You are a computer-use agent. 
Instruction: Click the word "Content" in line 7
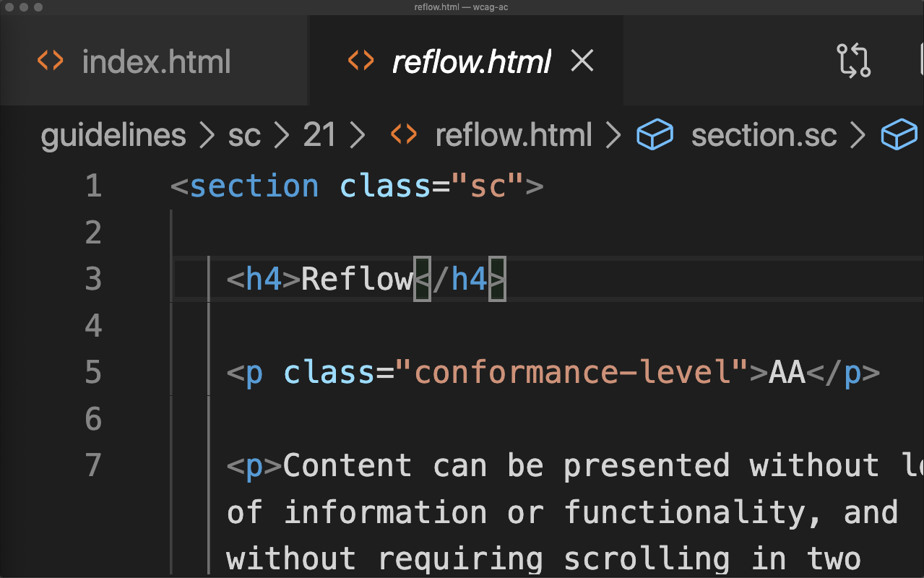pos(347,465)
